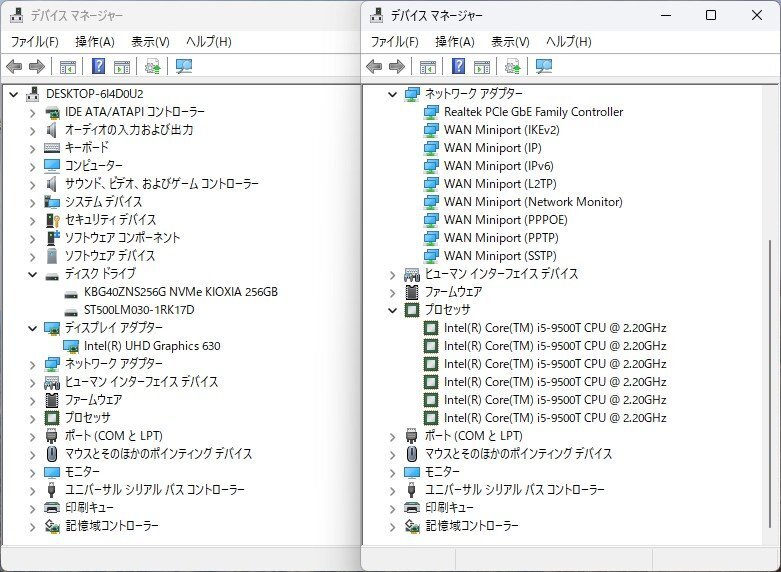Image resolution: width=781 pixels, height=572 pixels.
Task: Click Show/hide console tree icon, left window
Action: (x=68, y=67)
